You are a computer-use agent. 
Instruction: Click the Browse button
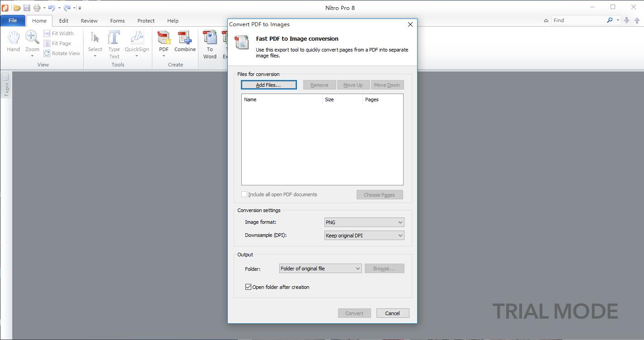click(384, 269)
